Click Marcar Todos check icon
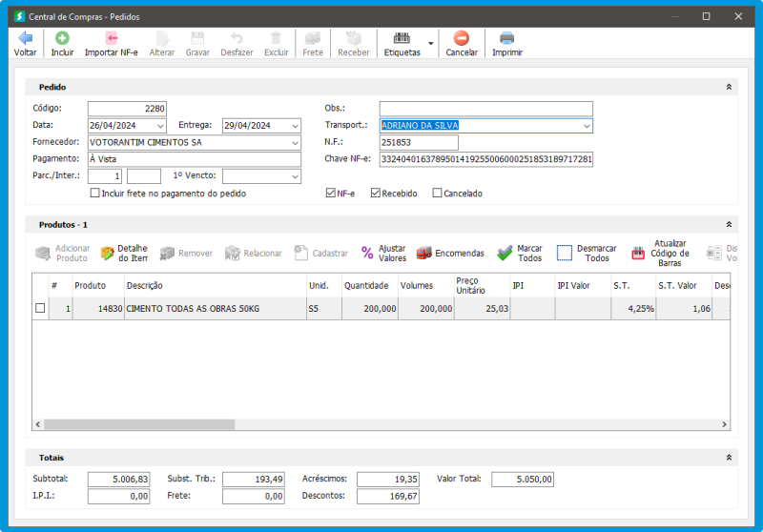763x532 pixels. click(505, 253)
